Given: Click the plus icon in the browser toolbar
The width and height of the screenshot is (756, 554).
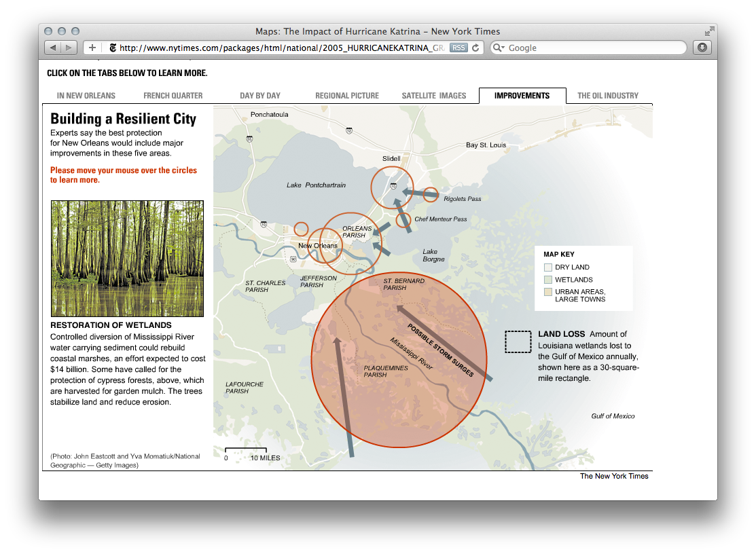Looking at the screenshot, I should pyautogui.click(x=92, y=48).
